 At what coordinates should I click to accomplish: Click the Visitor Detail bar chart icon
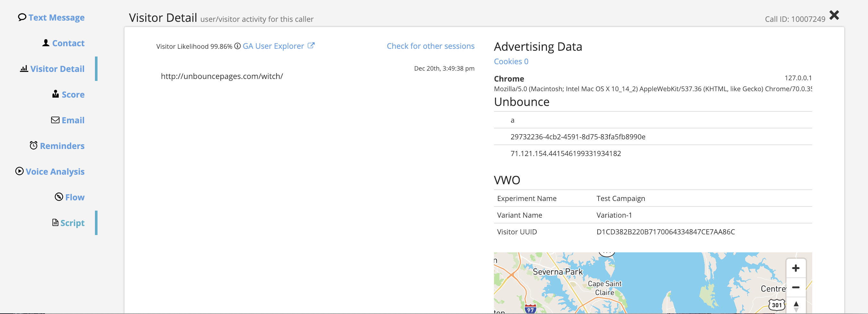click(x=24, y=69)
